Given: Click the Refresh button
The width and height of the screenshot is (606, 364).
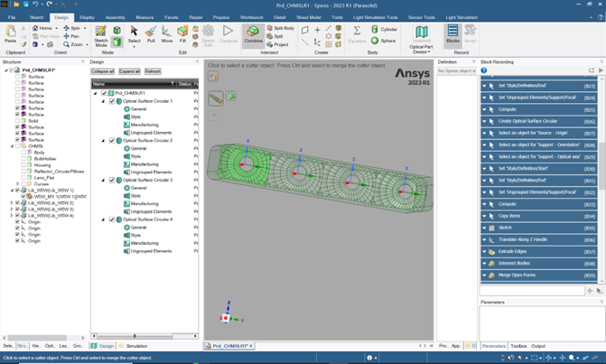Looking at the screenshot, I should [153, 71].
